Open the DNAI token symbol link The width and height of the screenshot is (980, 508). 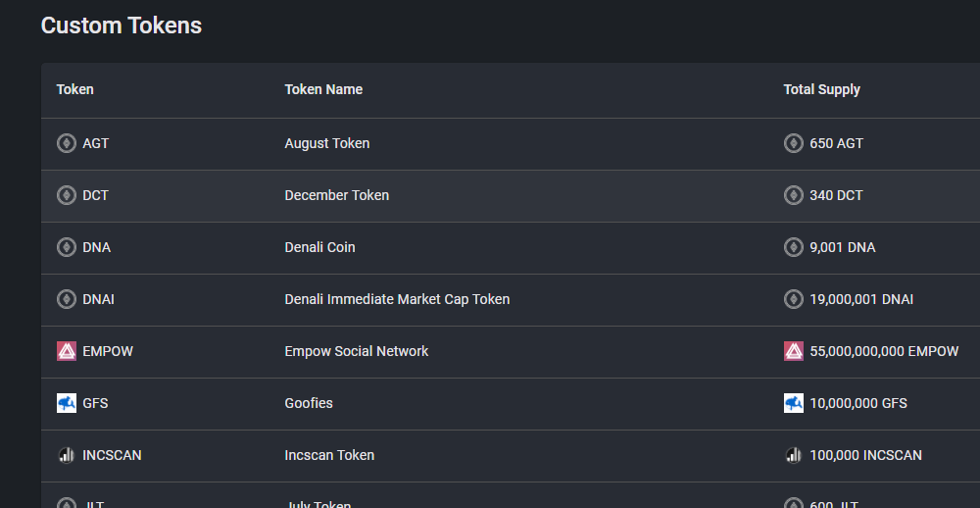pyautogui.click(x=98, y=299)
